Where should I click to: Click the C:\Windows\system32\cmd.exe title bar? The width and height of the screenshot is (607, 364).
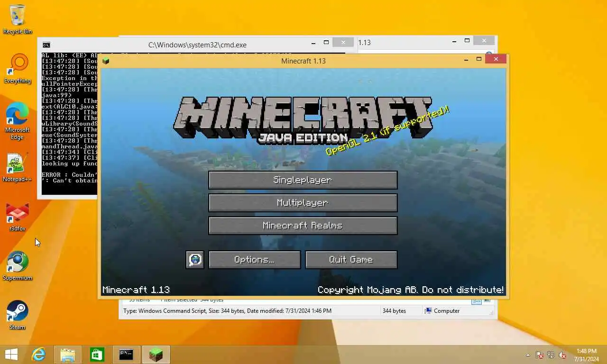tap(197, 45)
